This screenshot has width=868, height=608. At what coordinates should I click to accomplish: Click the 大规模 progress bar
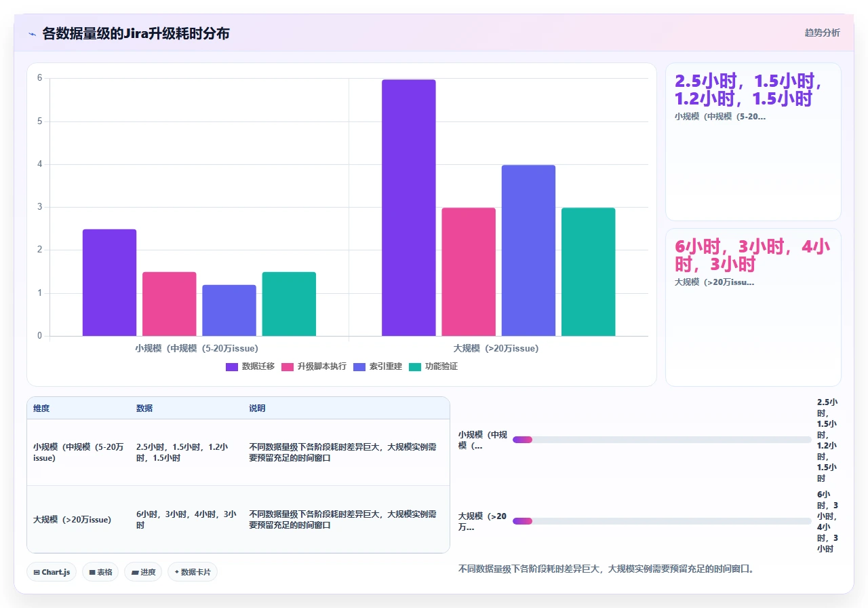pos(662,521)
